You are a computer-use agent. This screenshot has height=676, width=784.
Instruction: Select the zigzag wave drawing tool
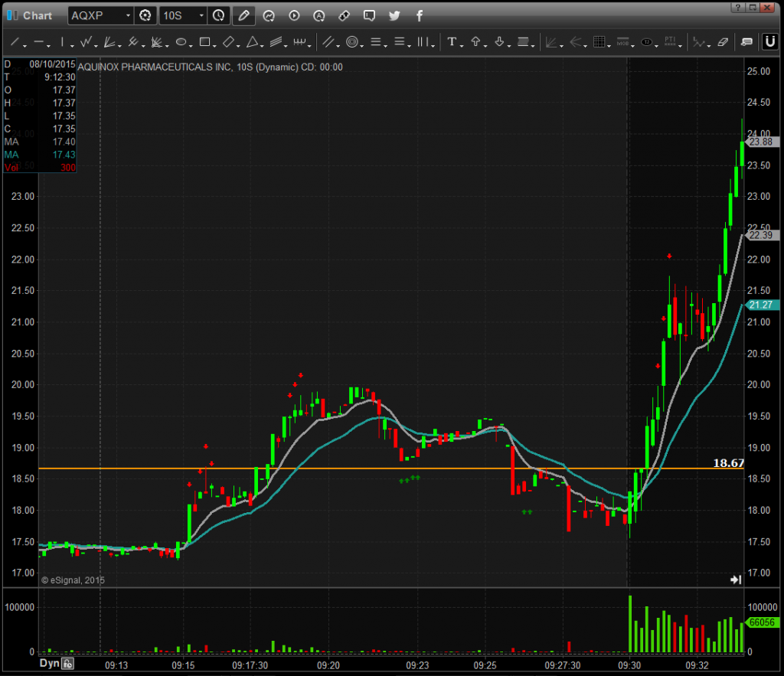click(x=86, y=42)
